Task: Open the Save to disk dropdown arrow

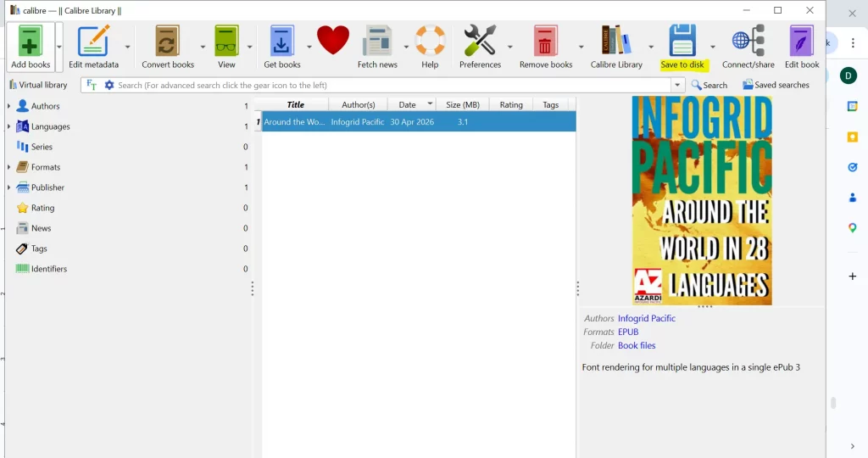Action: pyautogui.click(x=712, y=47)
